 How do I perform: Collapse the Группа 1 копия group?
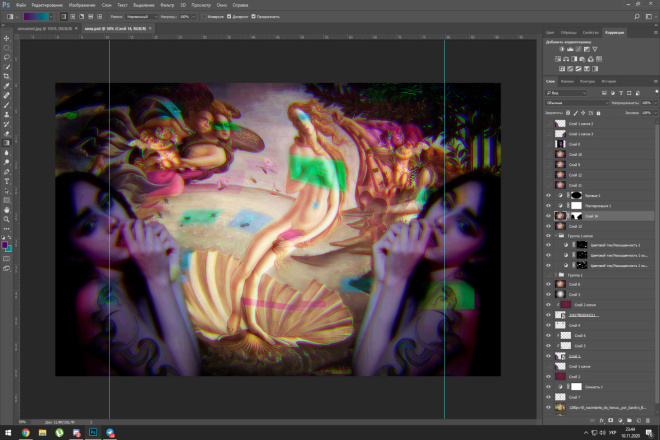556,236
